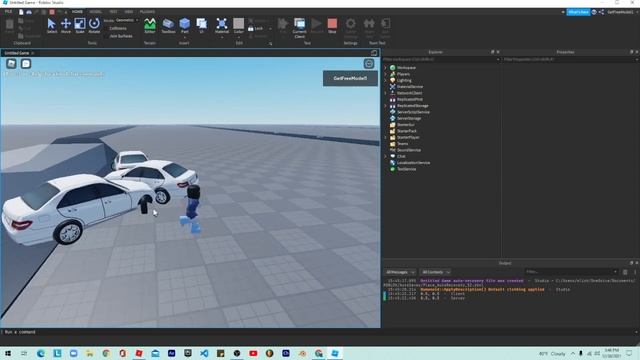Select ReplicatedFirst in the Explorer
The image size is (640, 360).
[410, 100]
